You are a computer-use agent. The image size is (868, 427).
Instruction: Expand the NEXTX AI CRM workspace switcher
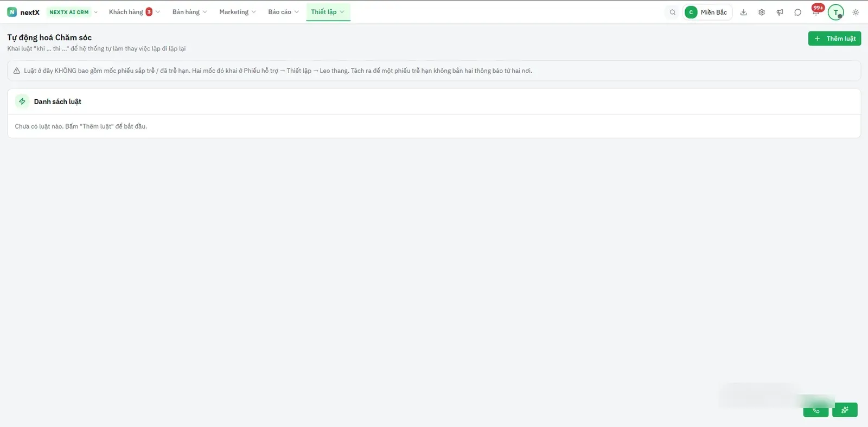(73, 12)
